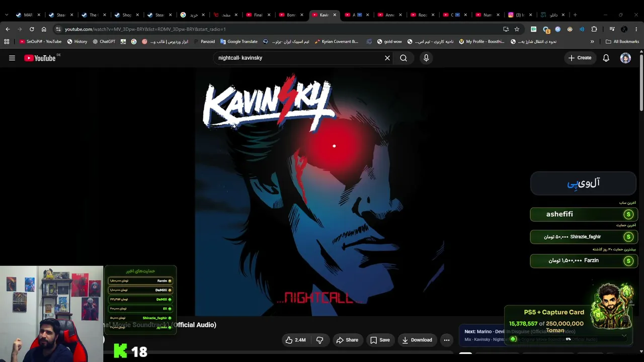
Task: Show hidden bookmarks via the » chevron
Action: (x=592, y=42)
